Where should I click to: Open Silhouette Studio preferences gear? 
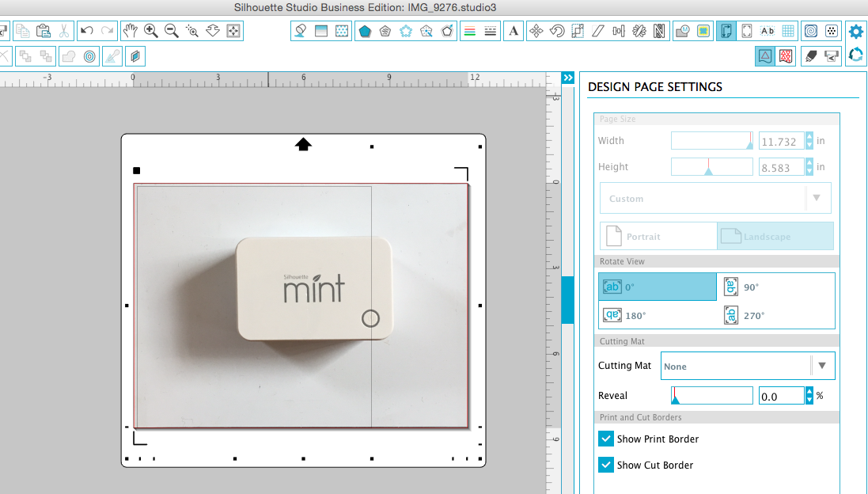pos(855,32)
